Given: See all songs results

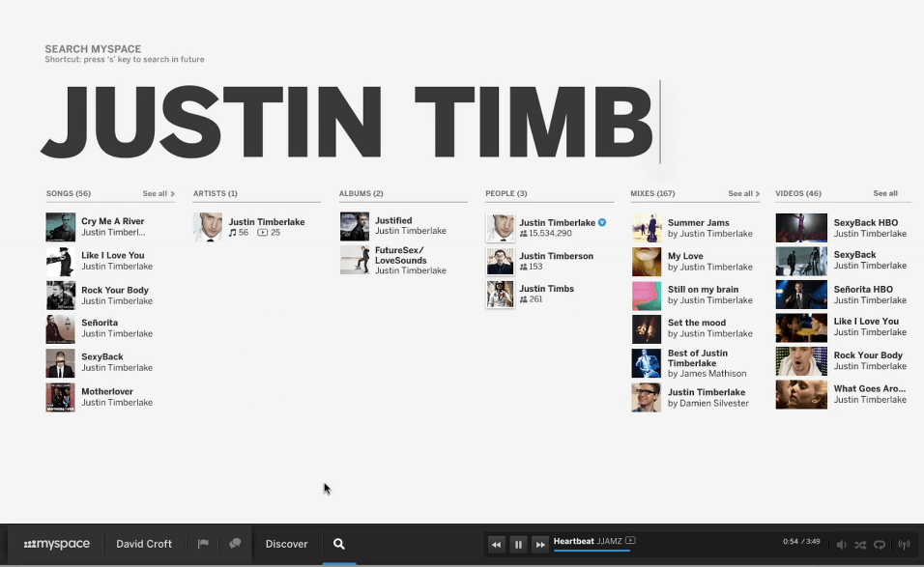Looking at the screenshot, I should (159, 193).
